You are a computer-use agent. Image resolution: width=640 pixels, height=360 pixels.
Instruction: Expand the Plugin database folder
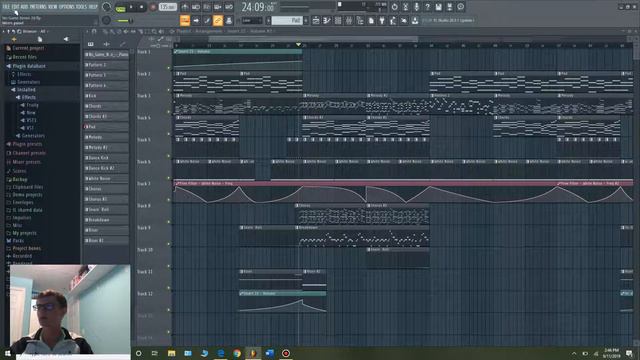click(29, 66)
